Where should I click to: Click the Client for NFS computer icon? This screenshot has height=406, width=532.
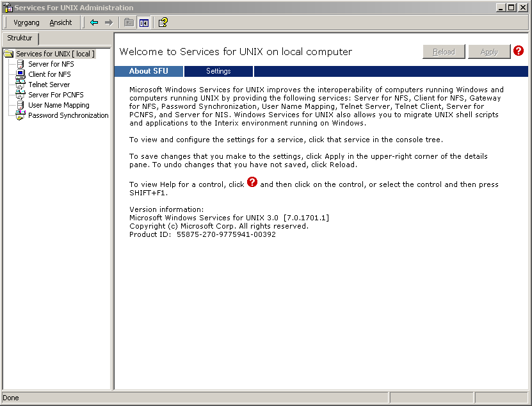coord(20,74)
